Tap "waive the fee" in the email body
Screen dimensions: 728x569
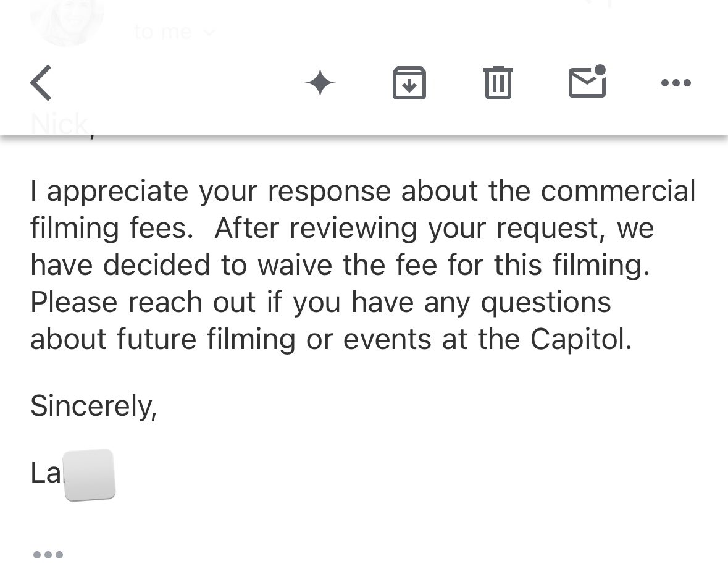[348, 265]
